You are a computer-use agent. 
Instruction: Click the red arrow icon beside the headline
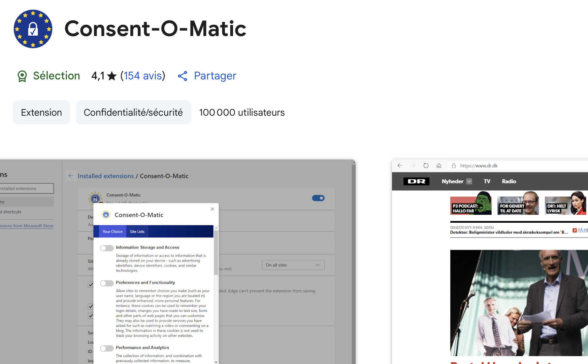coord(575,230)
